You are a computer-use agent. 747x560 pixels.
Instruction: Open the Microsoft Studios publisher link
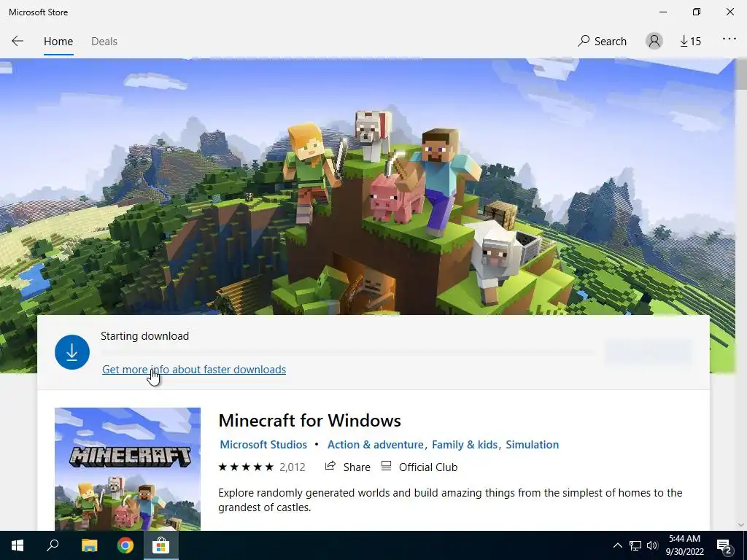click(x=263, y=445)
